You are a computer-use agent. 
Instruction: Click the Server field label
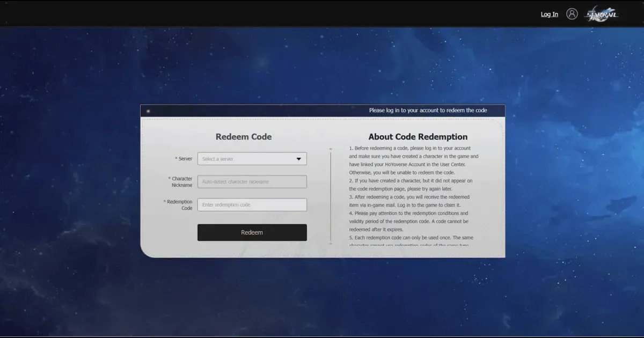pos(184,159)
